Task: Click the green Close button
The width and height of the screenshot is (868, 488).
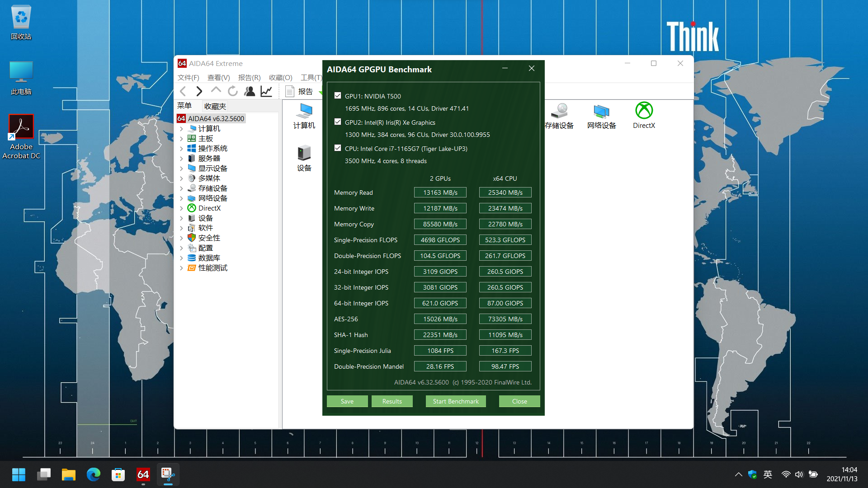Action: 519,401
